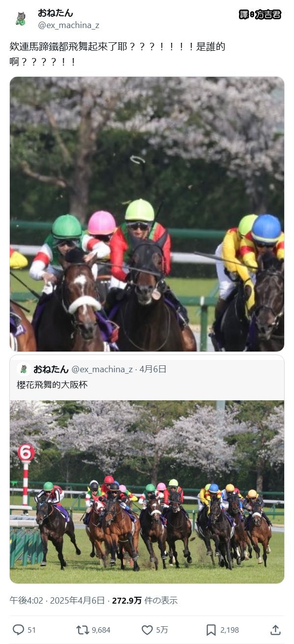Click the 5万 likes count
This screenshot has height=644, width=294.
[x=162, y=630]
